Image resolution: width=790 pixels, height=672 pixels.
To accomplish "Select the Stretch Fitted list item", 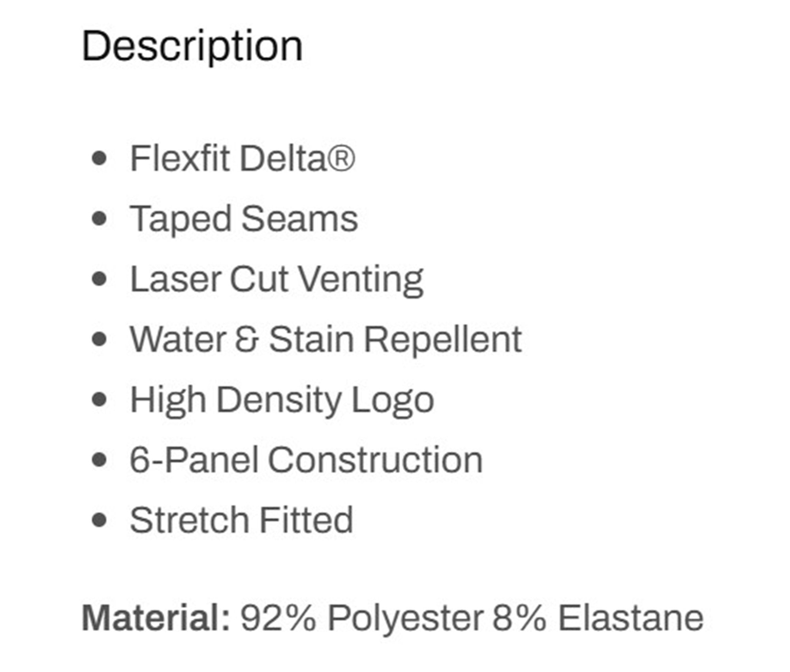I will (241, 520).
